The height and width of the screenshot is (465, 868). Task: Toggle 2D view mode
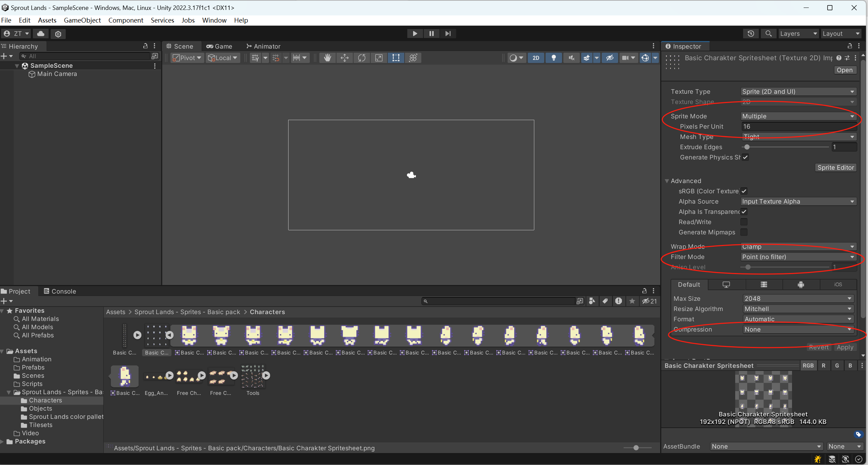536,58
